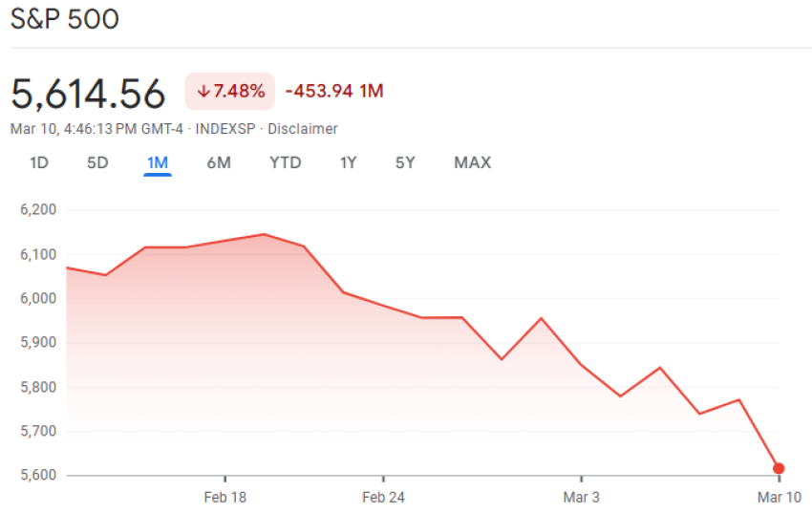
Task: Select the 1Y time range tab
Action: pyautogui.click(x=348, y=162)
